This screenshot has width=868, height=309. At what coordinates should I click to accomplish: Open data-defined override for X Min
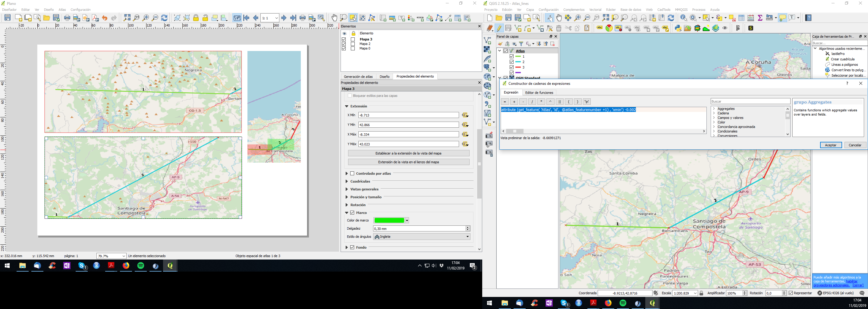click(x=465, y=115)
